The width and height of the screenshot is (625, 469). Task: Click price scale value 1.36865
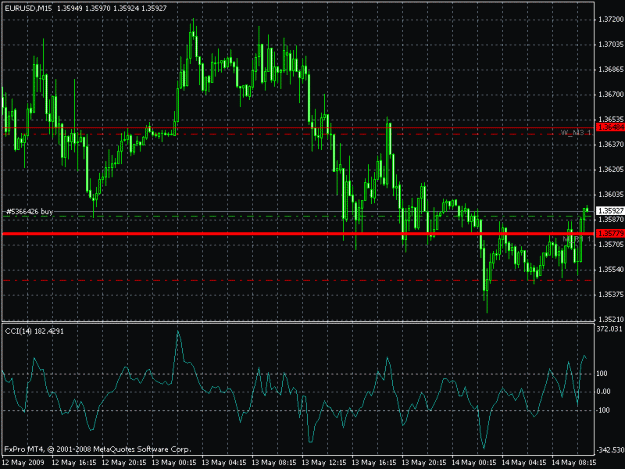[611, 69]
